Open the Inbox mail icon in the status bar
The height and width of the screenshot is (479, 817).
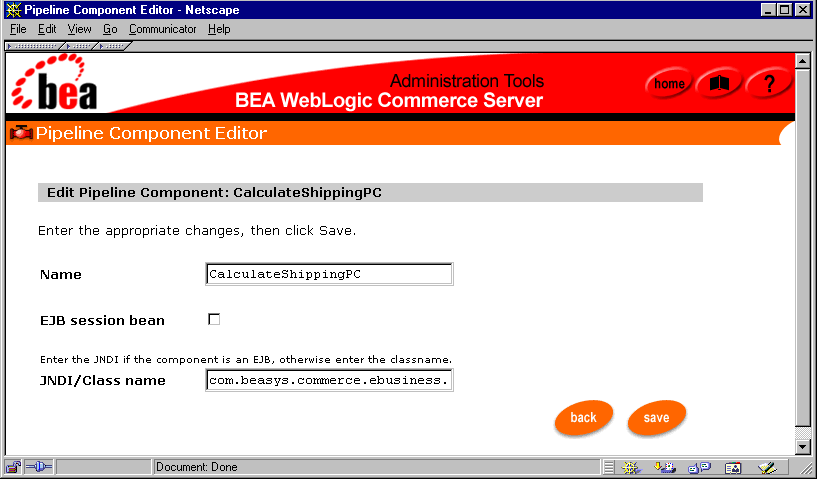[x=665, y=468]
